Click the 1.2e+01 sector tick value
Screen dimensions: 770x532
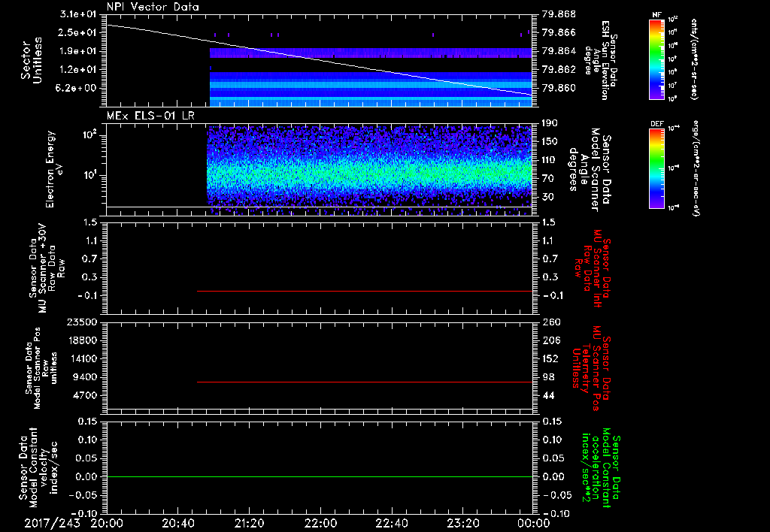pyautogui.click(x=78, y=70)
